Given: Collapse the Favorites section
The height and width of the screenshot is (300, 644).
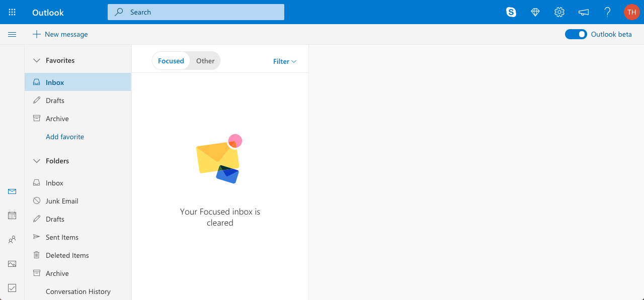Looking at the screenshot, I should tap(36, 60).
